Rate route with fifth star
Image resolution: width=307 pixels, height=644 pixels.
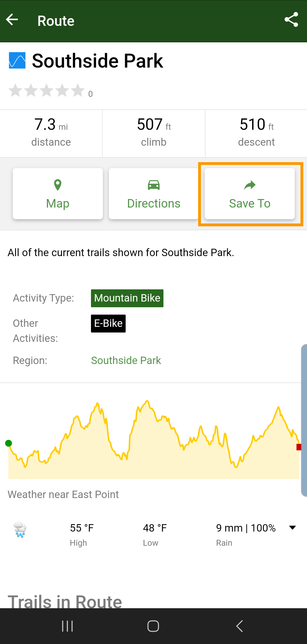click(78, 91)
